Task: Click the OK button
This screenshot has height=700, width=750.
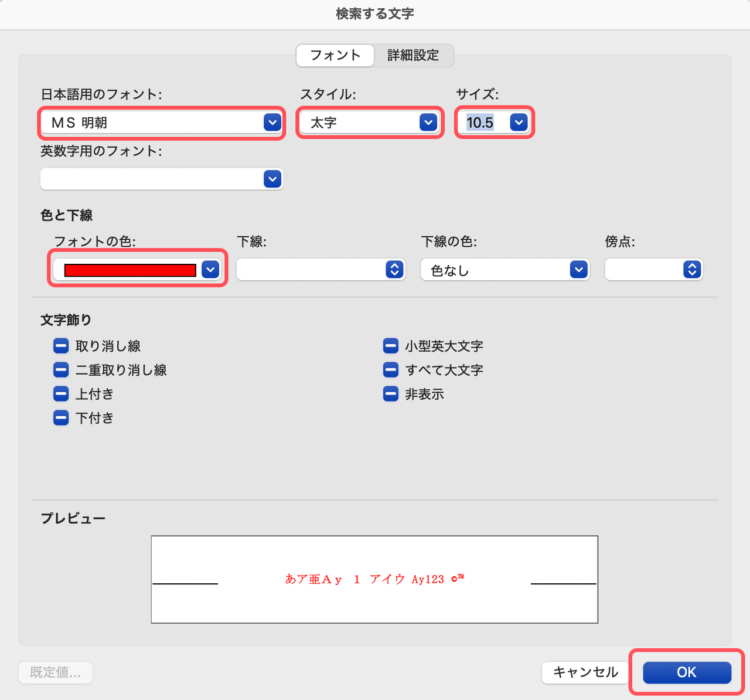Action: click(687, 672)
